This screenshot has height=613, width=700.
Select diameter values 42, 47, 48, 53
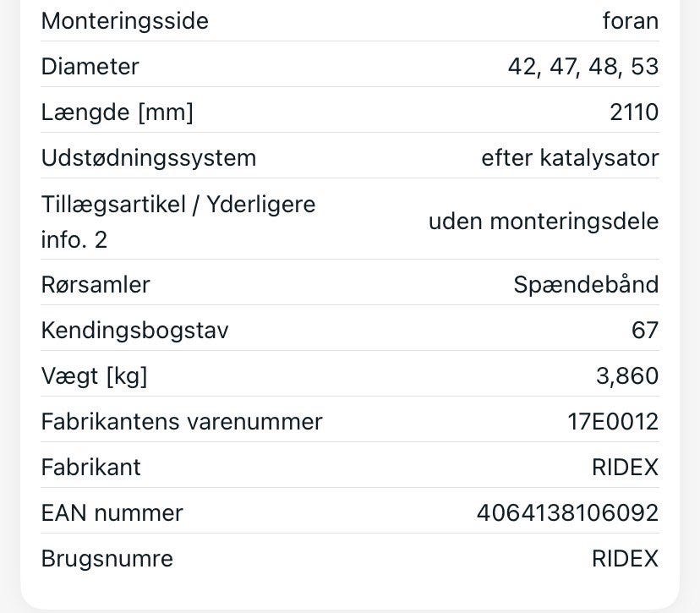pyautogui.click(x=582, y=66)
